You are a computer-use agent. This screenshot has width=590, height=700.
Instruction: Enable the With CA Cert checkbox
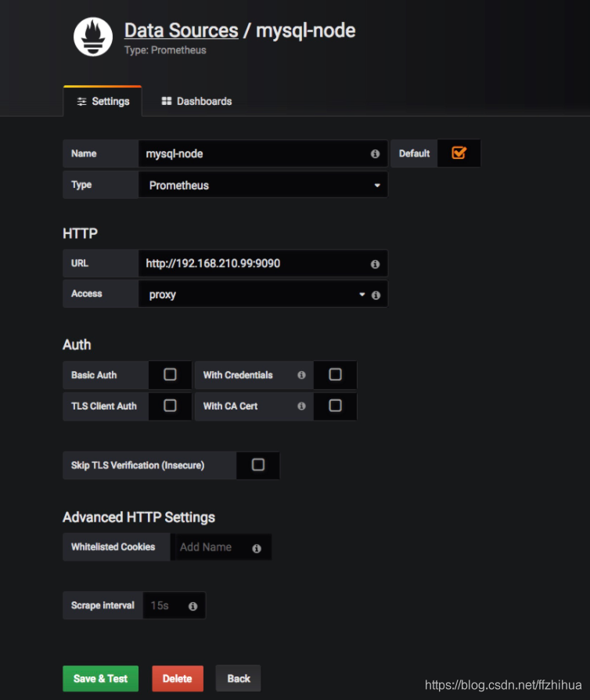click(x=335, y=406)
